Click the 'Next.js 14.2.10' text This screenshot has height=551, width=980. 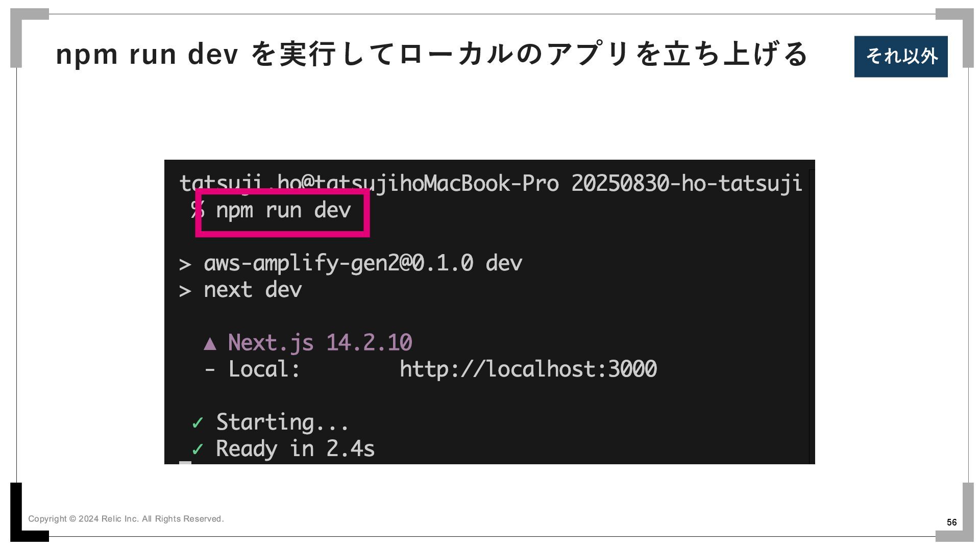(320, 343)
